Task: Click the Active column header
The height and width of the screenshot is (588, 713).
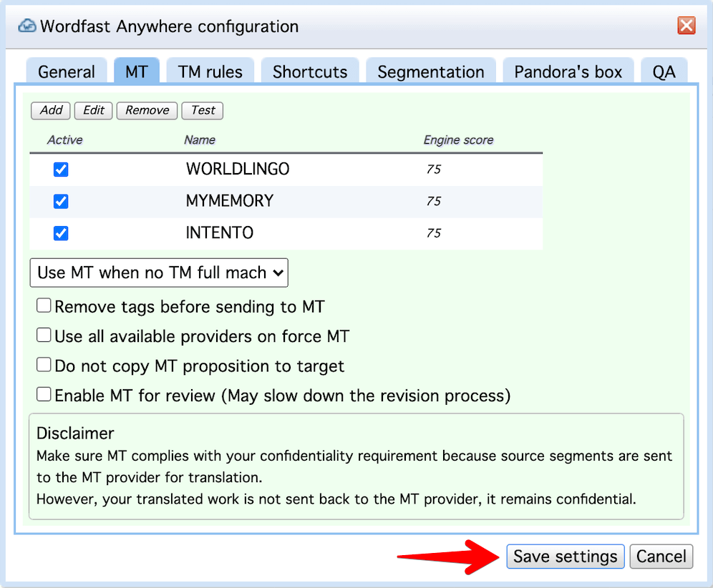Action: point(65,140)
